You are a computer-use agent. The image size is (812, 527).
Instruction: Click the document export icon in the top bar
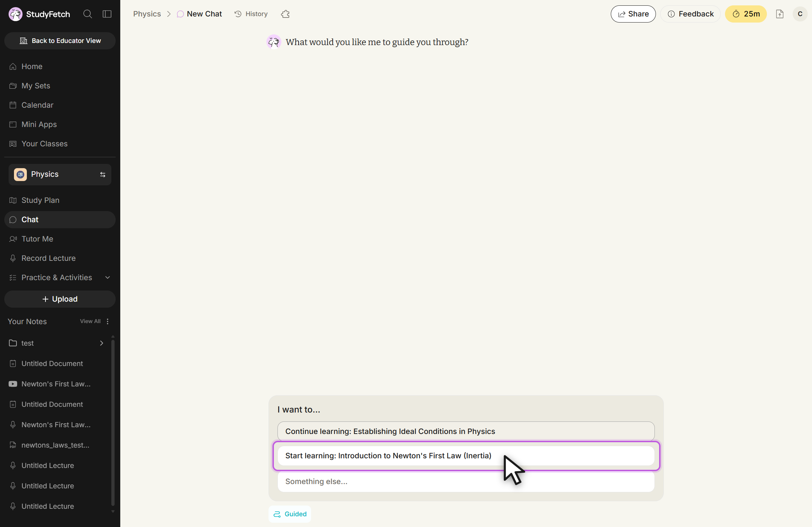coord(780,14)
